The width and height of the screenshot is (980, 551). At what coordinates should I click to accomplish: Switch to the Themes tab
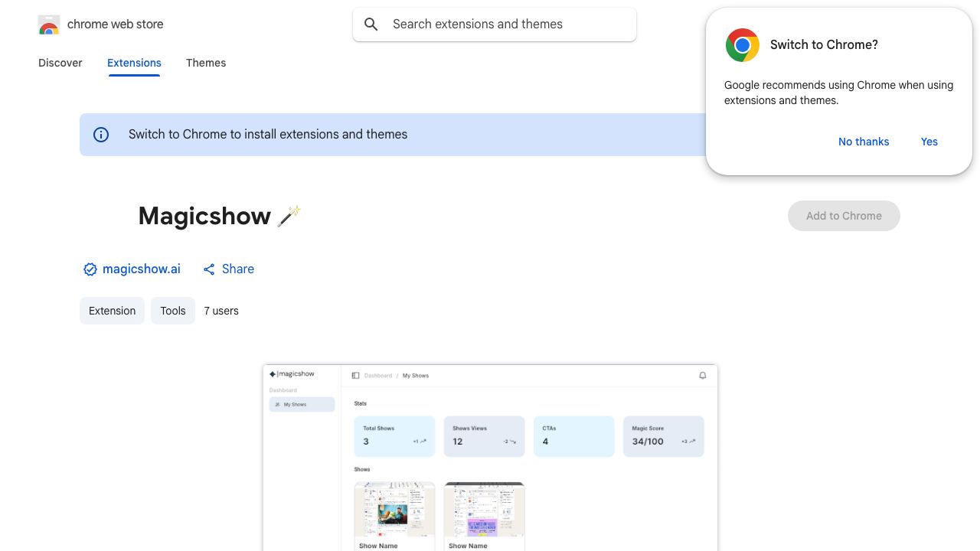[x=206, y=63]
